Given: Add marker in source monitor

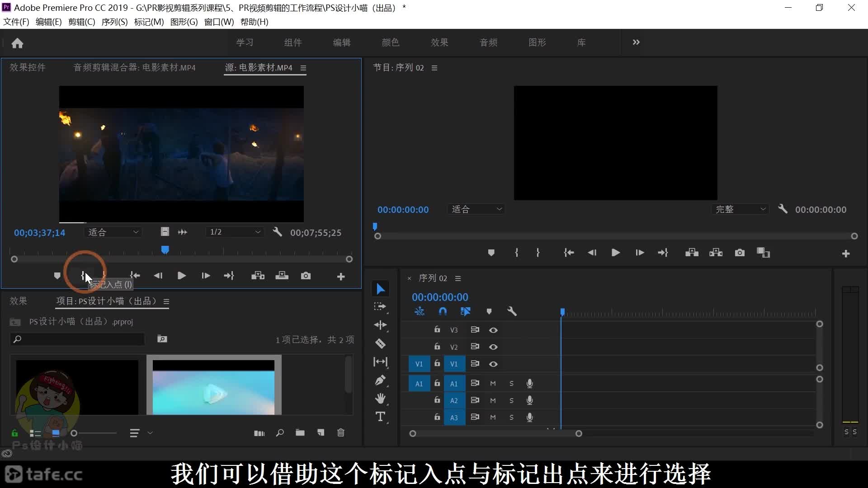Looking at the screenshot, I should click(x=57, y=276).
